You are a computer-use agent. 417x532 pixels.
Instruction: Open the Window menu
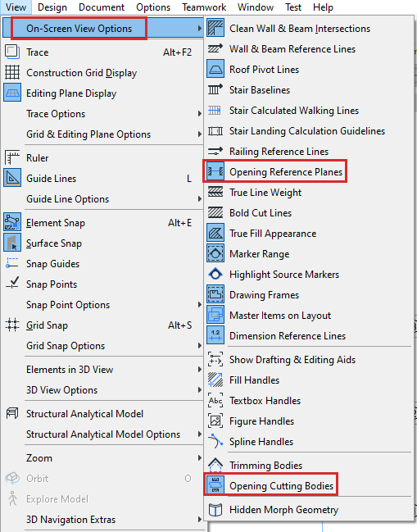click(256, 7)
